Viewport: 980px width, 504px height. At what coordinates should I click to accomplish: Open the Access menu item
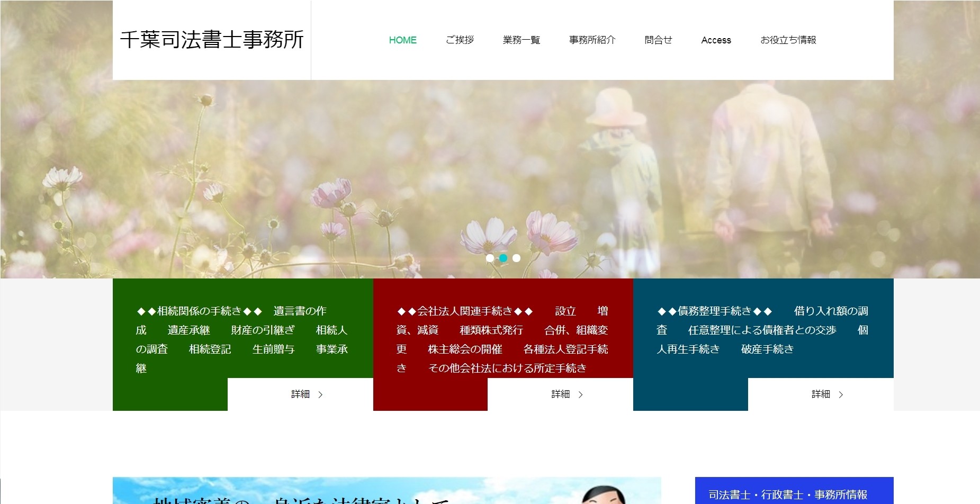click(716, 40)
